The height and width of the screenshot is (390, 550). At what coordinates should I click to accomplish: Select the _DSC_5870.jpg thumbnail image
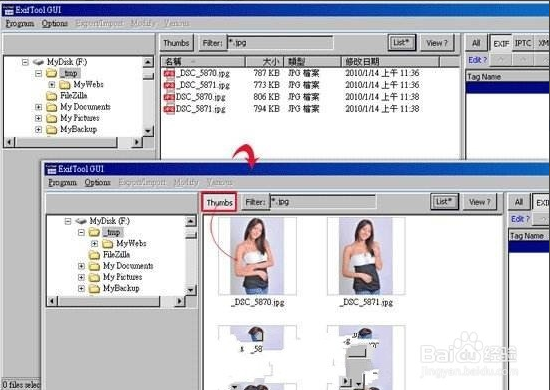click(x=257, y=256)
